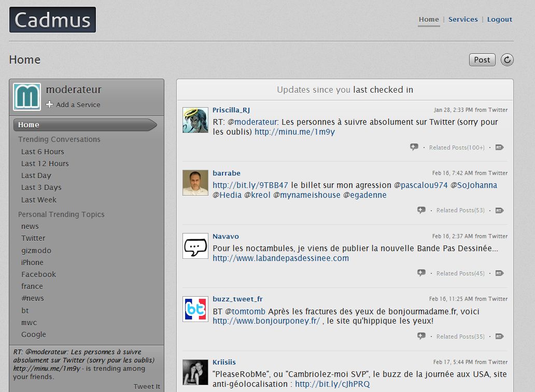Open the http://bit.ly/cJhPRQ link
Viewport: 535px width, 392px height.
coord(332,384)
